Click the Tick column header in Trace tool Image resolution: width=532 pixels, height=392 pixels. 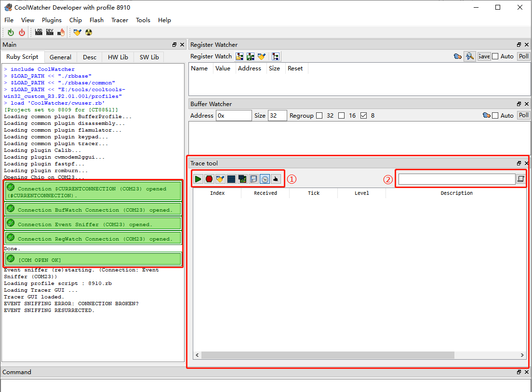pyautogui.click(x=314, y=193)
